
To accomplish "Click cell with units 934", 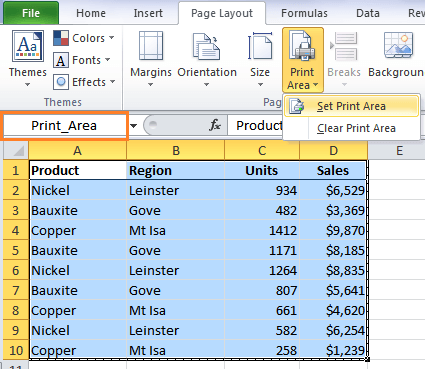I will click(262, 190).
